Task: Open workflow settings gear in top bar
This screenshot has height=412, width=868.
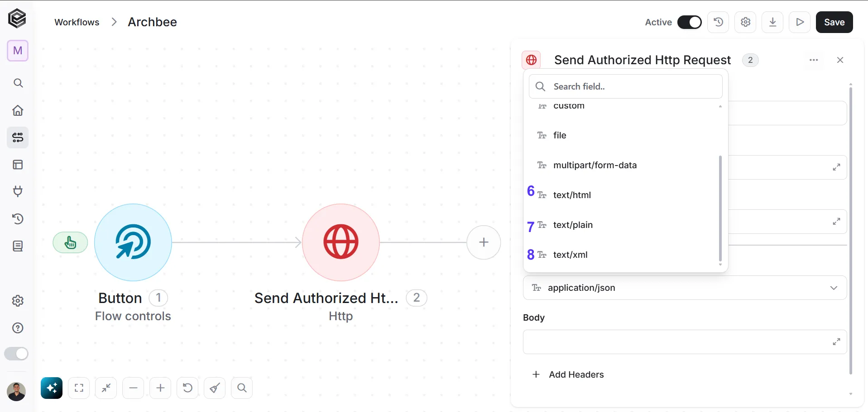Action: pos(745,22)
